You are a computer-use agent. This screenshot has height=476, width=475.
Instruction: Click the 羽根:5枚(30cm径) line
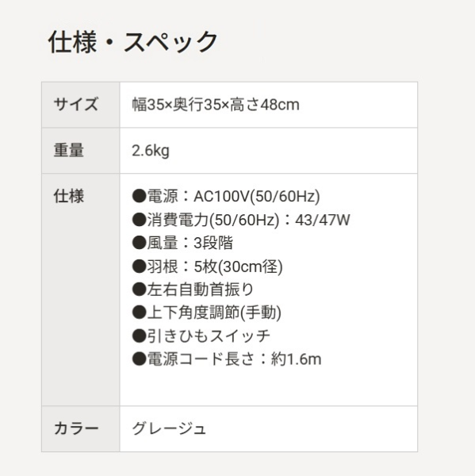click(208, 267)
